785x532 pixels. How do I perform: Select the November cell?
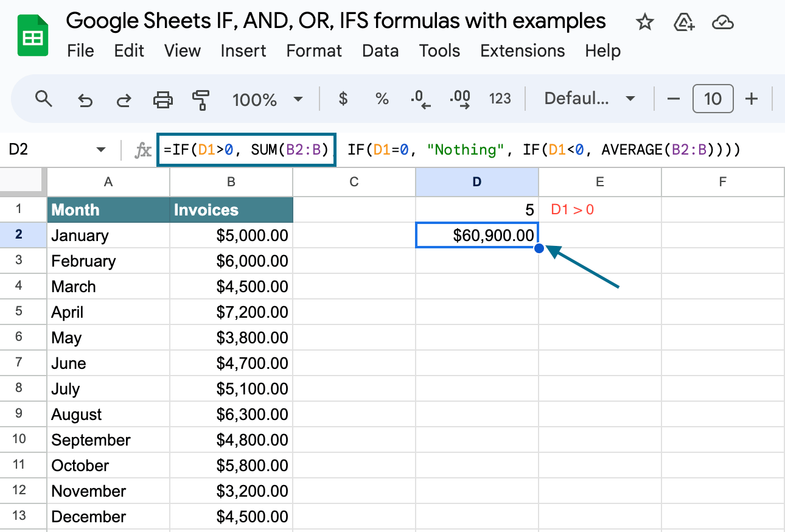pos(108,491)
